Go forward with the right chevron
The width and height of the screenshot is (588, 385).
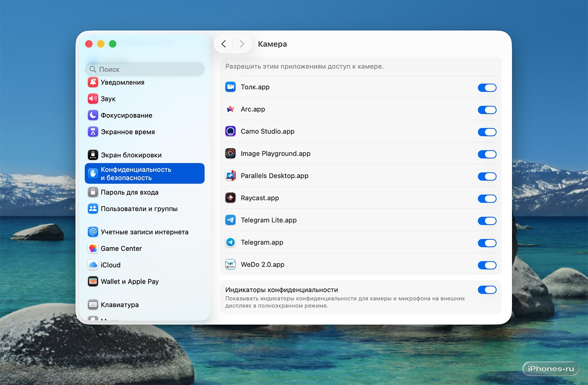point(242,44)
